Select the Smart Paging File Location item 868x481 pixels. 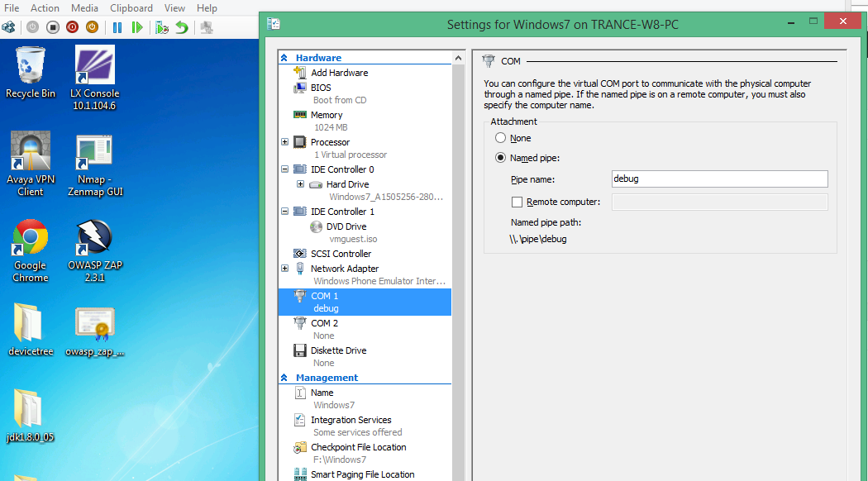click(362, 474)
